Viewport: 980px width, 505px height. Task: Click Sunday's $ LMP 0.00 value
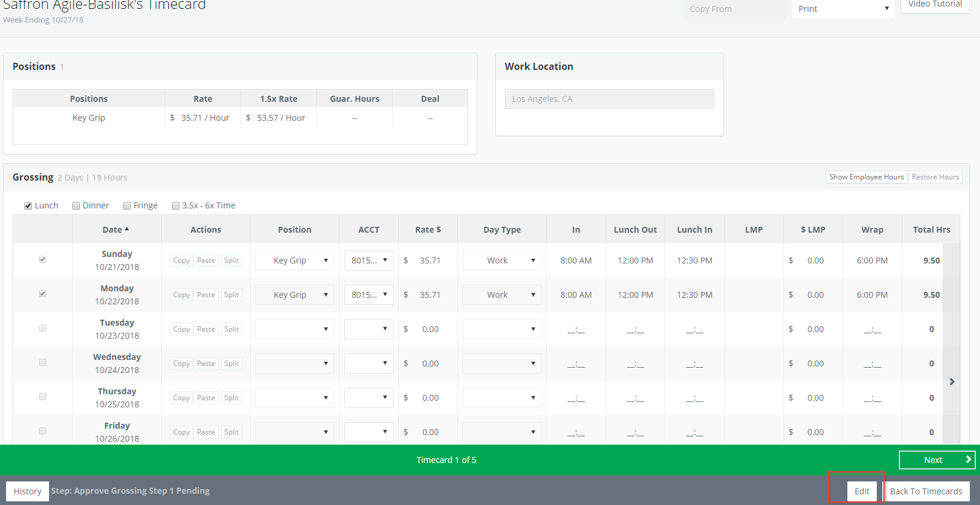pyautogui.click(x=815, y=260)
